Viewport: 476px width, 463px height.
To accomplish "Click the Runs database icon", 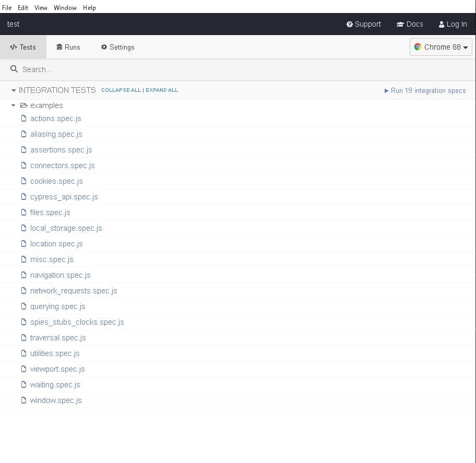I will [59, 47].
